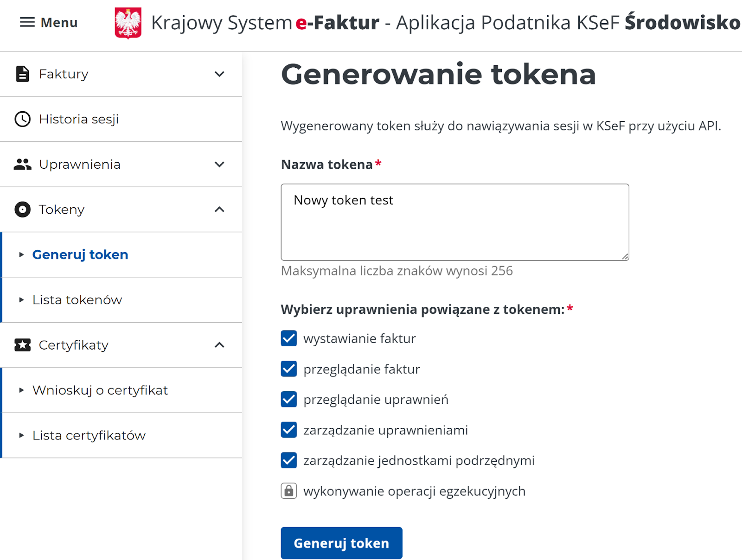Click the Uprawnienia people icon
Image resolution: width=742 pixels, height=560 pixels.
(x=22, y=164)
